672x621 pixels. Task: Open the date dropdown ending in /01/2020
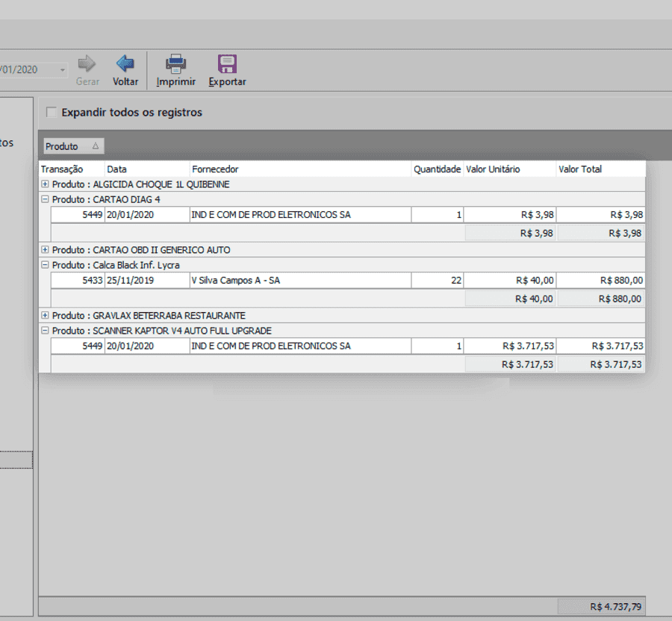pyautogui.click(x=63, y=70)
